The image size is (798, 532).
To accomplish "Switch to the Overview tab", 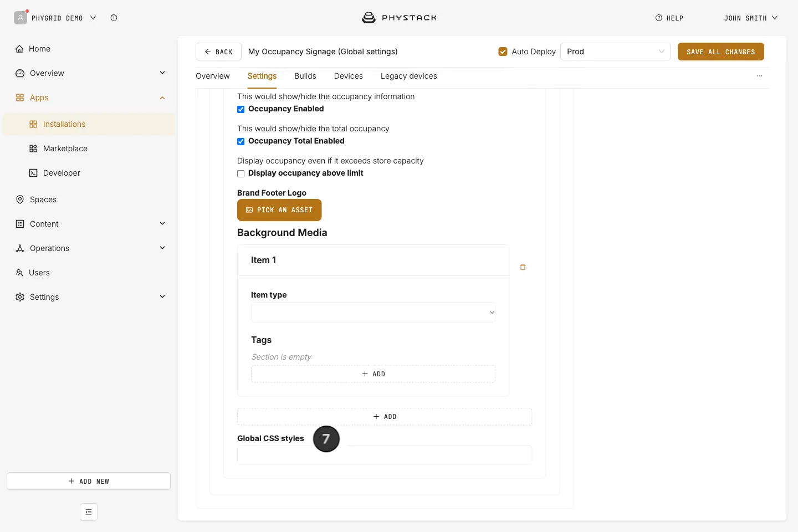I will 213,76.
